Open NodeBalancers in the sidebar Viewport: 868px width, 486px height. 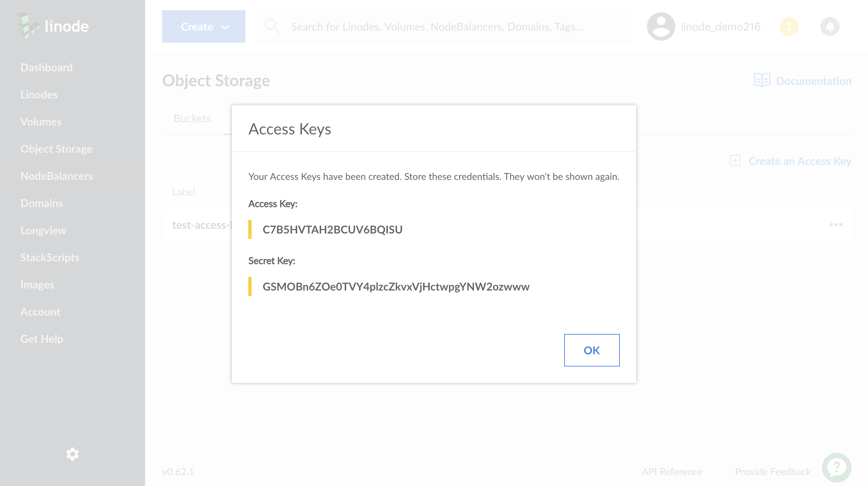click(57, 176)
